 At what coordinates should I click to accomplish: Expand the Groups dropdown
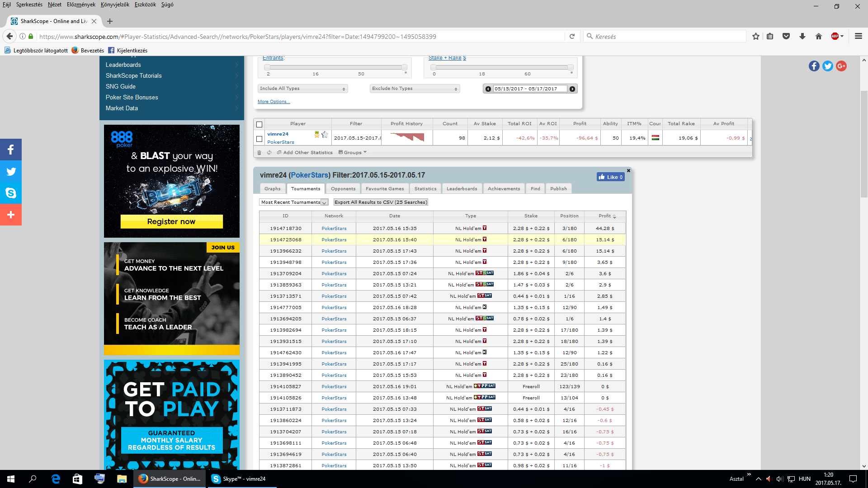click(353, 153)
